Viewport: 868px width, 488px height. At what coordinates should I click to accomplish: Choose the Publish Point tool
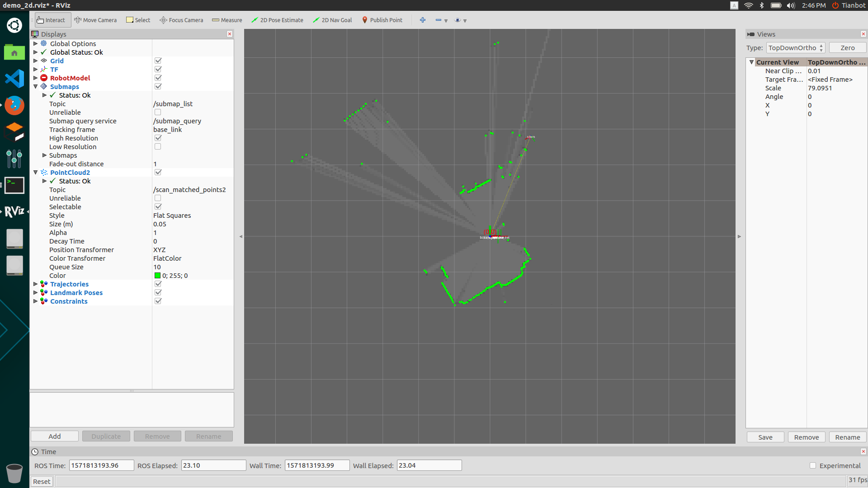(x=382, y=20)
